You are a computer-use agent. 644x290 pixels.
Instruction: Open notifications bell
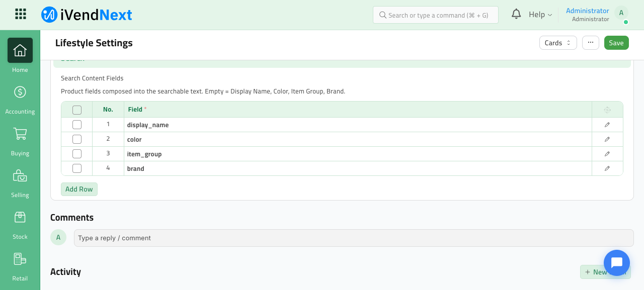coord(516,14)
